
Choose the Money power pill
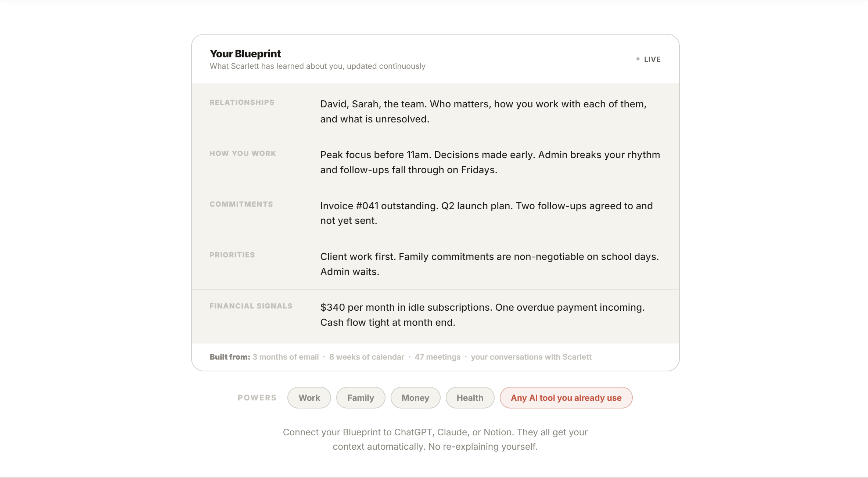(x=415, y=397)
